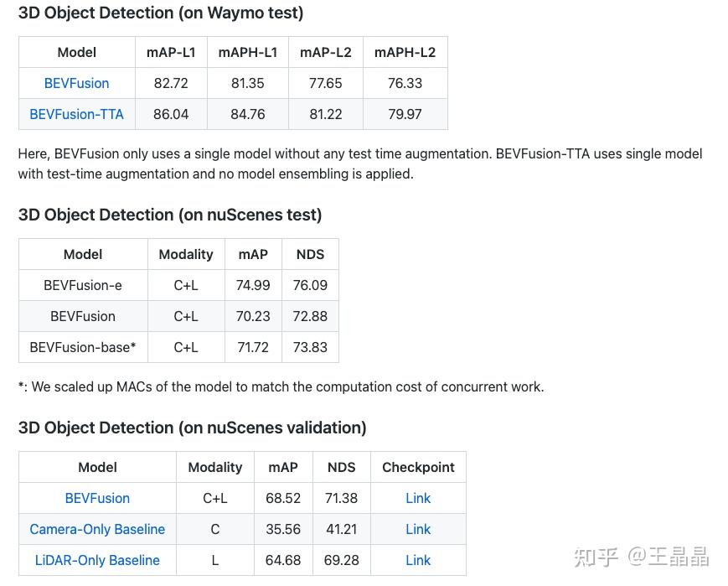
Task: Select the BEVFusion-e table cell
Action: click(83, 285)
